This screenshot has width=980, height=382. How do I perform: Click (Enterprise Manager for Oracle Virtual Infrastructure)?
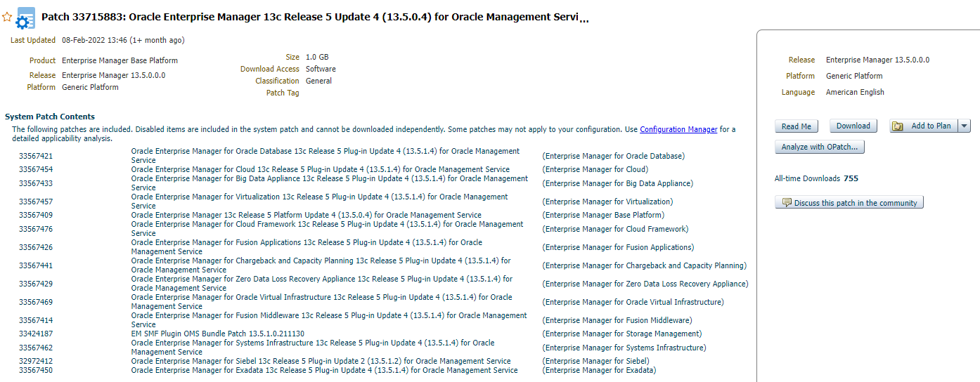pos(633,303)
